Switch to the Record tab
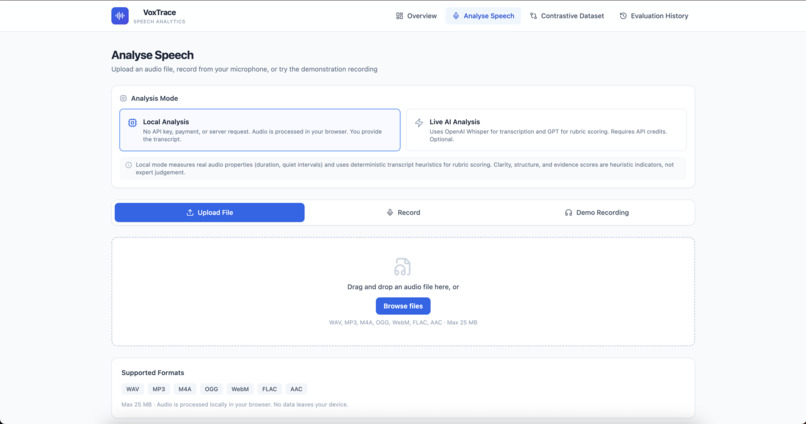Screen dimensions: 806x424 coord(404,212)
